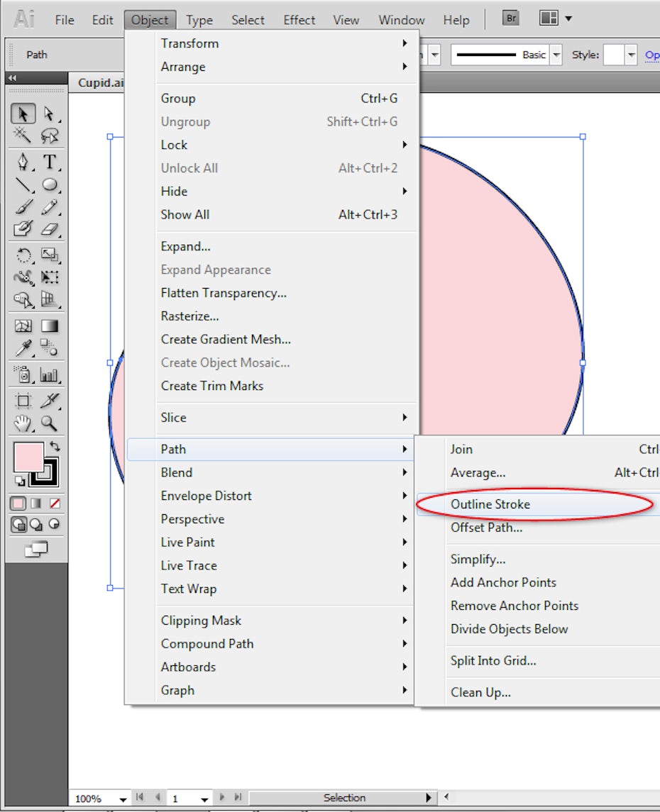This screenshot has width=660, height=812.
Task: Reset to default fill and stroke
Action: (x=20, y=481)
